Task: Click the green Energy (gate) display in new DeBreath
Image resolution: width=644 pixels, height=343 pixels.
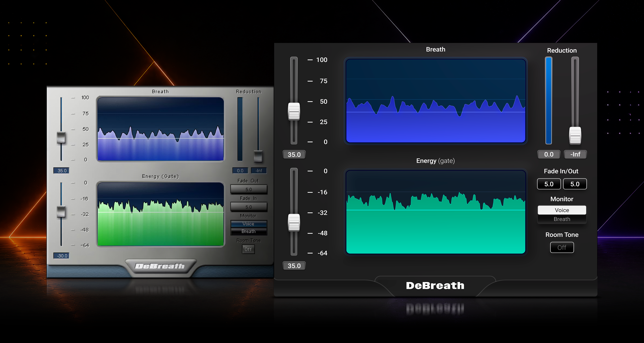Action: [435, 212]
